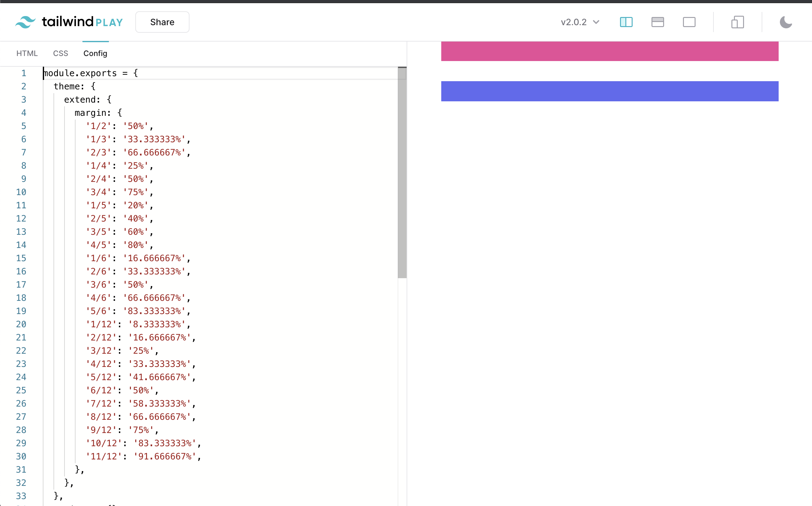
Task: Click 'theme: {' on line 2
Action: click(75, 86)
